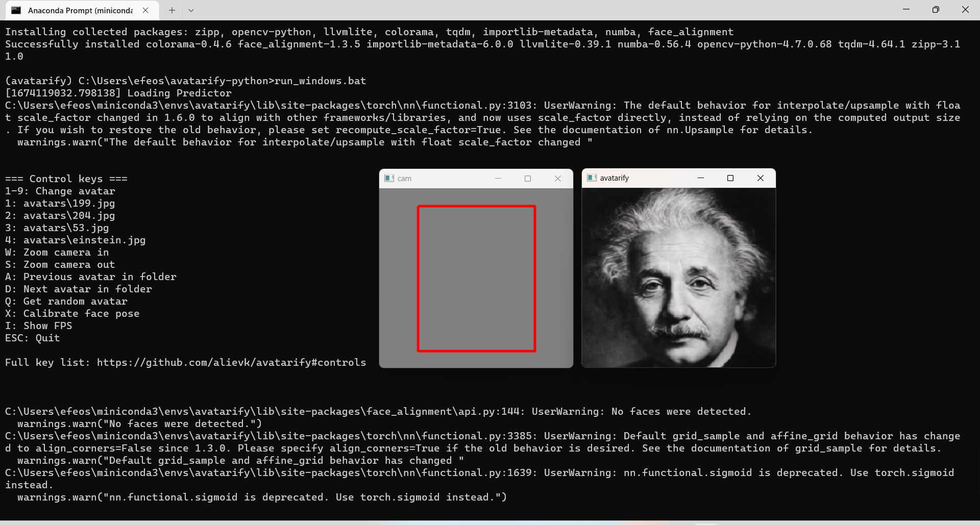980x525 pixels.
Task: Click the cam window title bar icon
Action: [390, 178]
